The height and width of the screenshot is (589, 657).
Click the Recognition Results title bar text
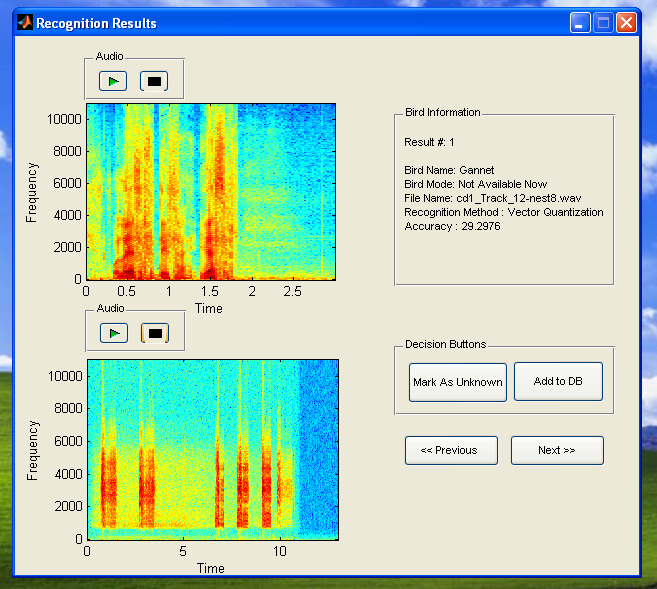(x=96, y=22)
